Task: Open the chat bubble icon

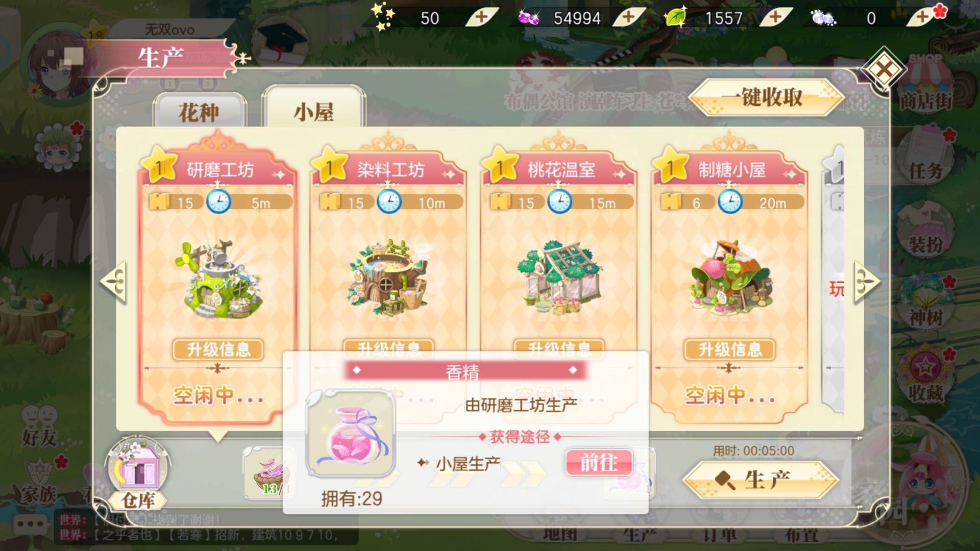Action: [31, 524]
